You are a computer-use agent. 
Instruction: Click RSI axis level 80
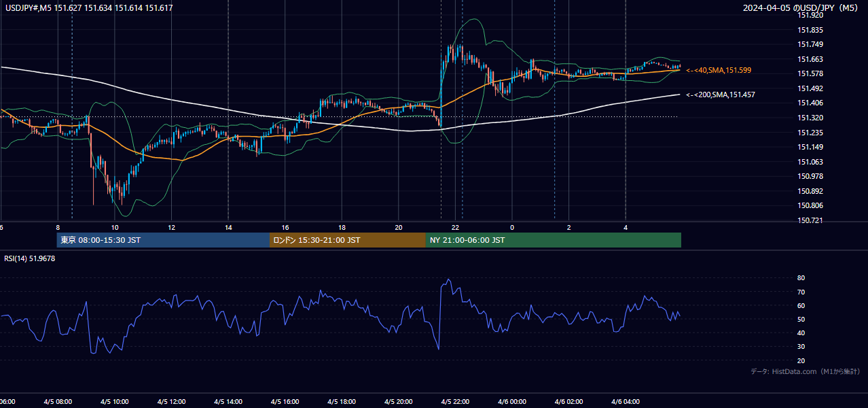[801, 278]
